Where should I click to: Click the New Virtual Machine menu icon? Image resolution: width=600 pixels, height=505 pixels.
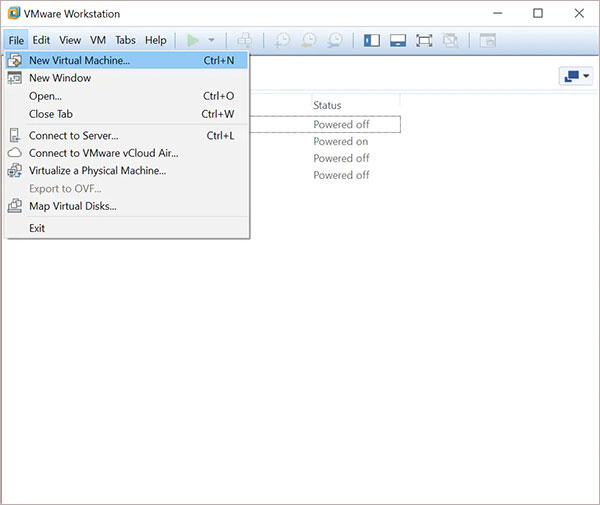pos(15,60)
